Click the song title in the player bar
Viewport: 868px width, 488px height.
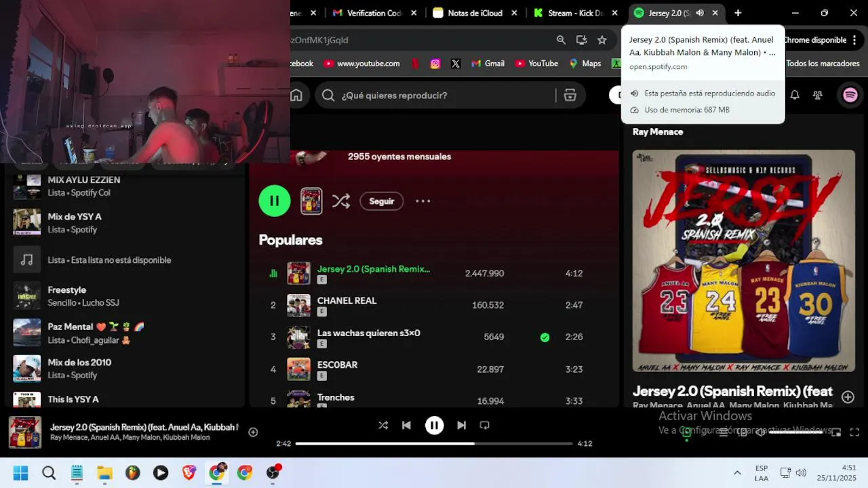click(x=144, y=427)
